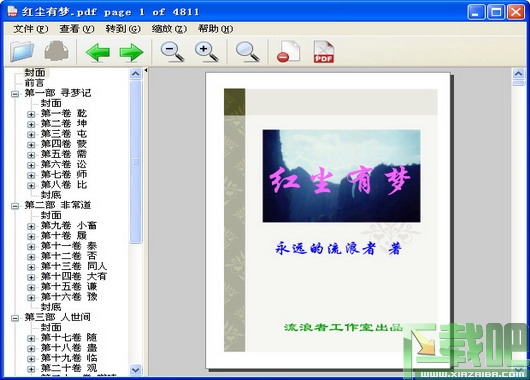Select 第十四卷 大有 in the outline
The image size is (530, 380).
[73, 277]
